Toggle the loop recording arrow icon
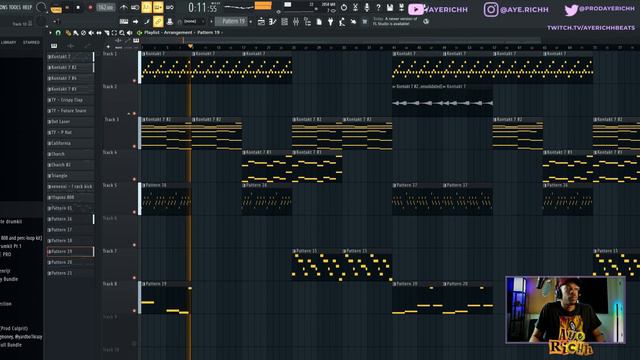 click(x=170, y=7)
